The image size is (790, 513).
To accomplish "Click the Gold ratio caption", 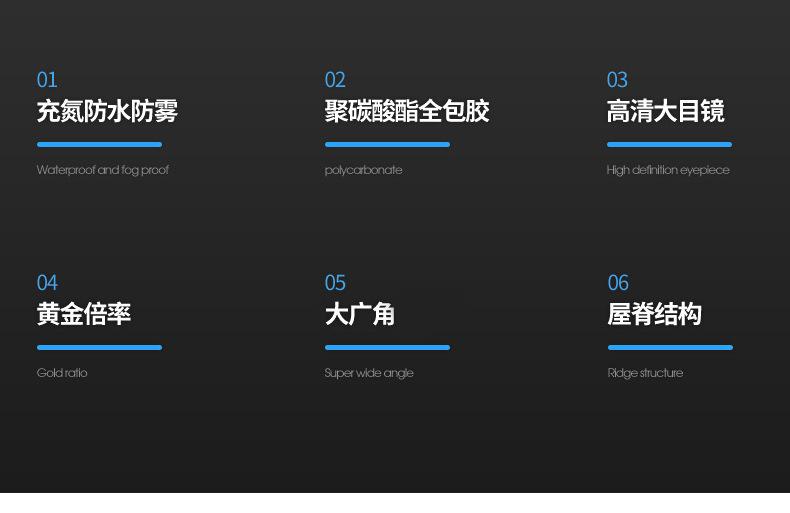I will click(x=62, y=373).
